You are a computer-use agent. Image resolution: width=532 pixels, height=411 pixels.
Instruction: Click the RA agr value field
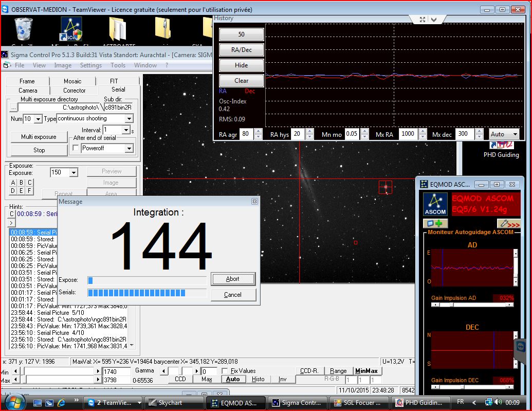tap(245, 134)
